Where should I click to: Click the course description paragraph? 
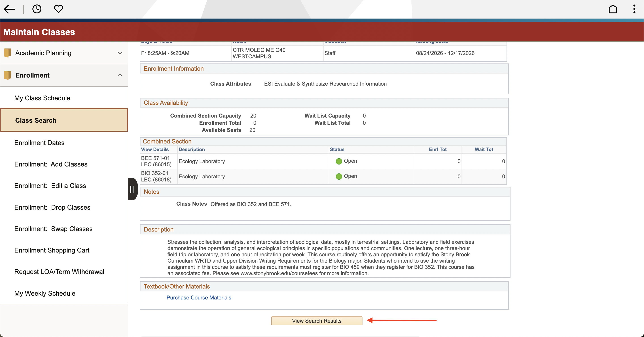321,258
